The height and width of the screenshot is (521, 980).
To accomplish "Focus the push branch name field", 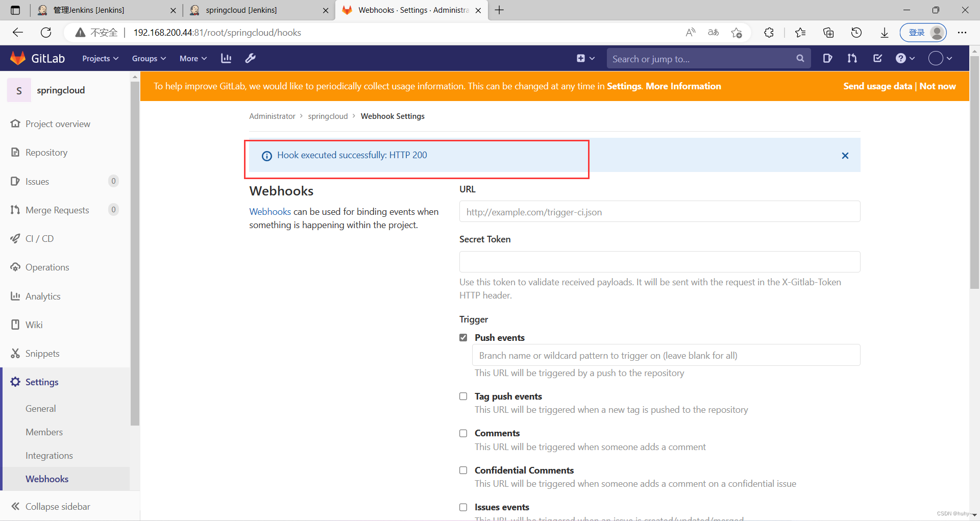I will pos(666,355).
